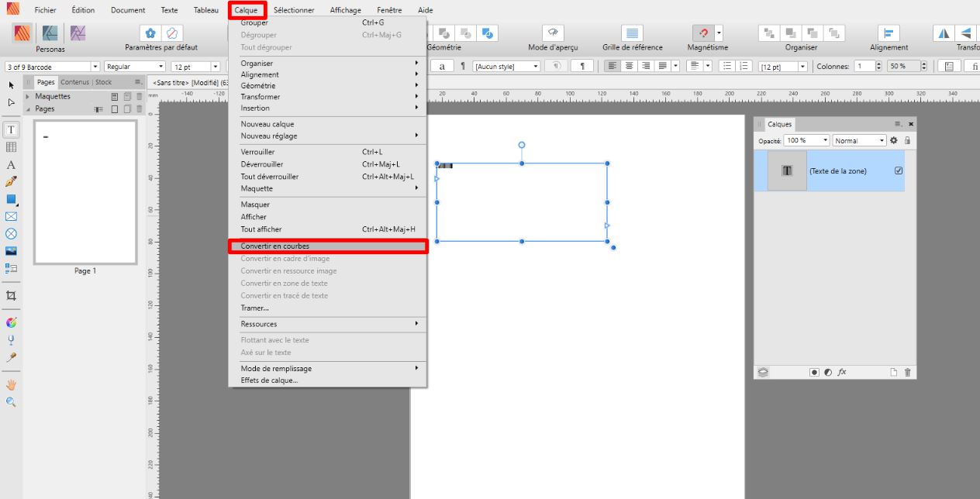
Task: Activate the Frame Text tool
Action: coord(11,130)
